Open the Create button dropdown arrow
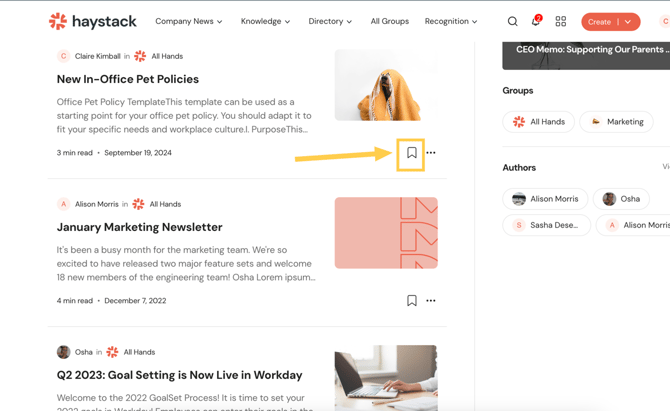The image size is (670, 411). coord(628,21)
